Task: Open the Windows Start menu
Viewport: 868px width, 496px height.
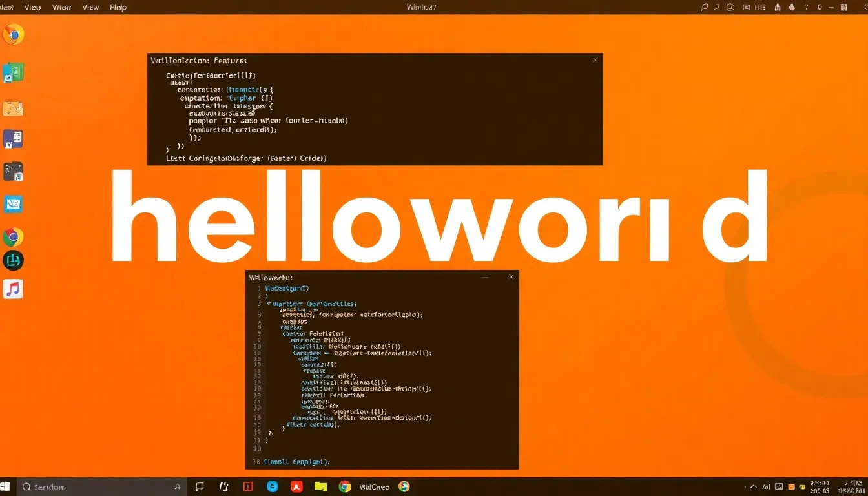Action: pyautogui.click(x=6, y=487)
